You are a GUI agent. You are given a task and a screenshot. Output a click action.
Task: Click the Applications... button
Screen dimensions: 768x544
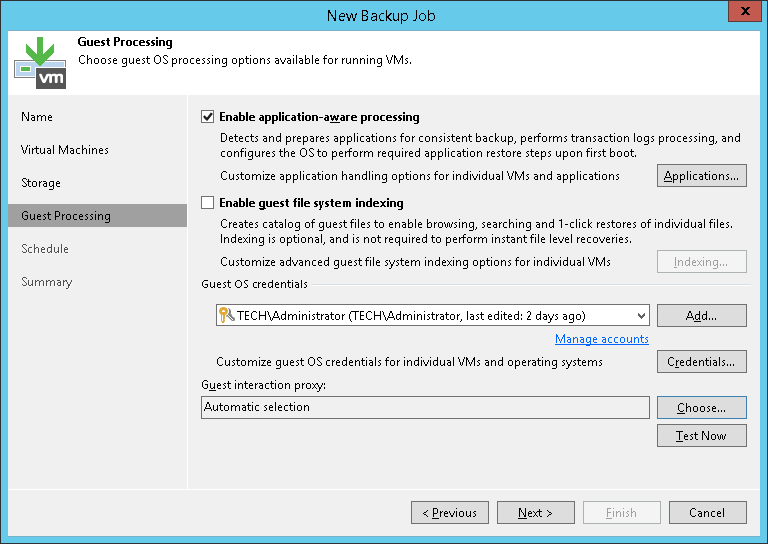[701, 176]
